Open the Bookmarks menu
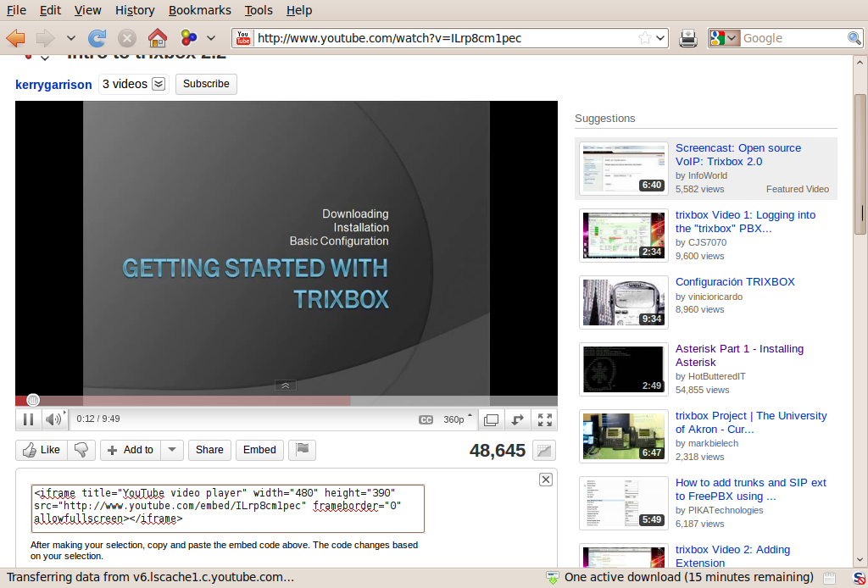This screenshot has width=868, height=588. 200,10
